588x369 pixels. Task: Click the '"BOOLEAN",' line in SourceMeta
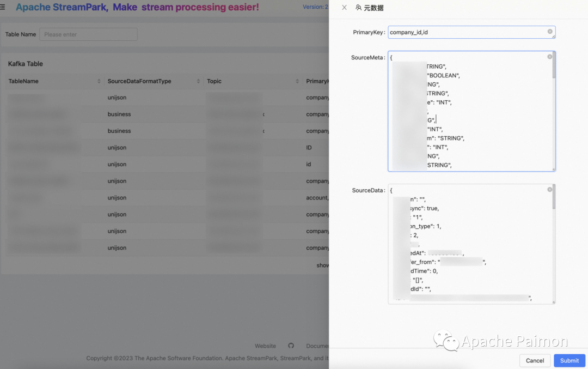(443, 75)
